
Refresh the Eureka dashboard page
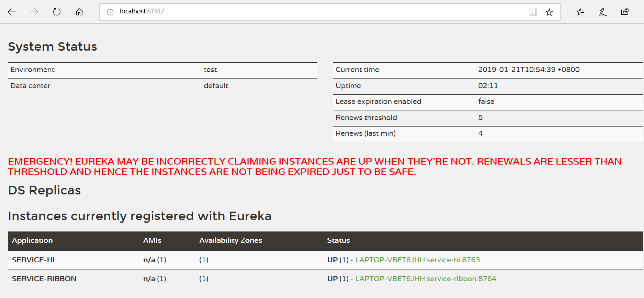[x=57, y=12]
